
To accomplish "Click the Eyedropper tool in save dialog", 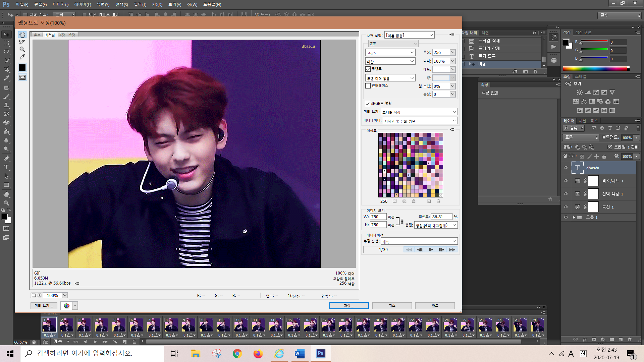I will (22, 57).
